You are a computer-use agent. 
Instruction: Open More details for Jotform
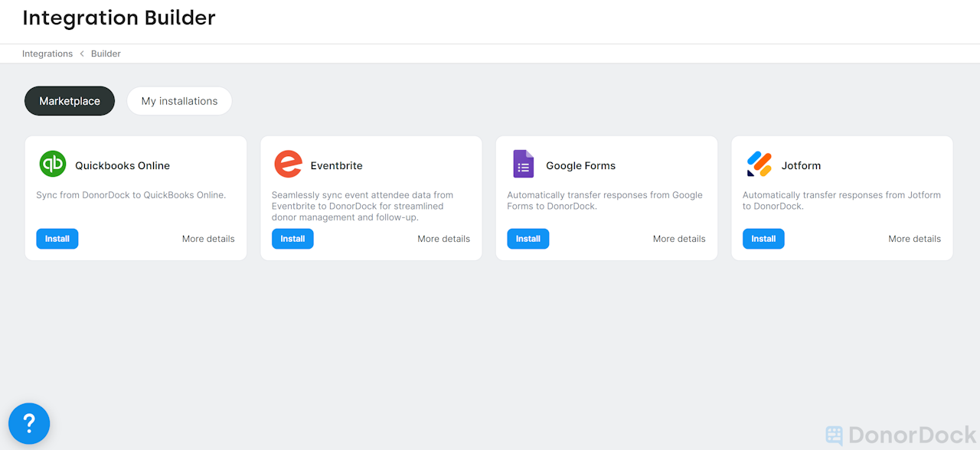point(914,238)
